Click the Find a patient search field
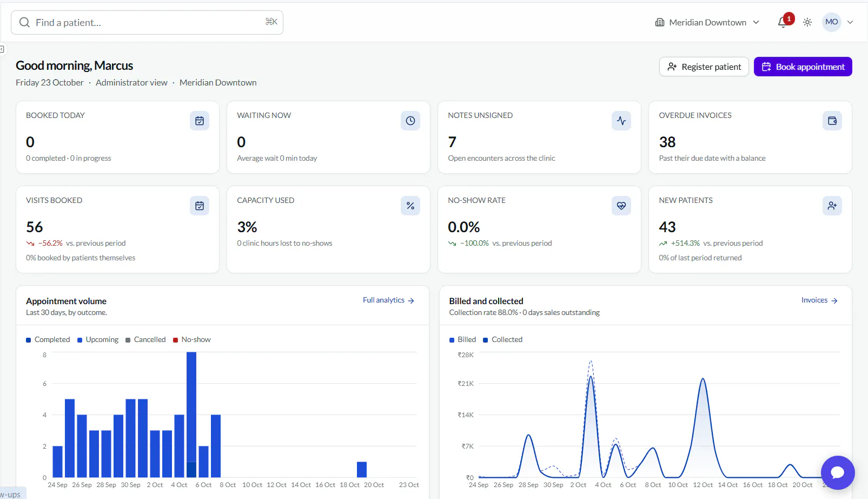 147,22
